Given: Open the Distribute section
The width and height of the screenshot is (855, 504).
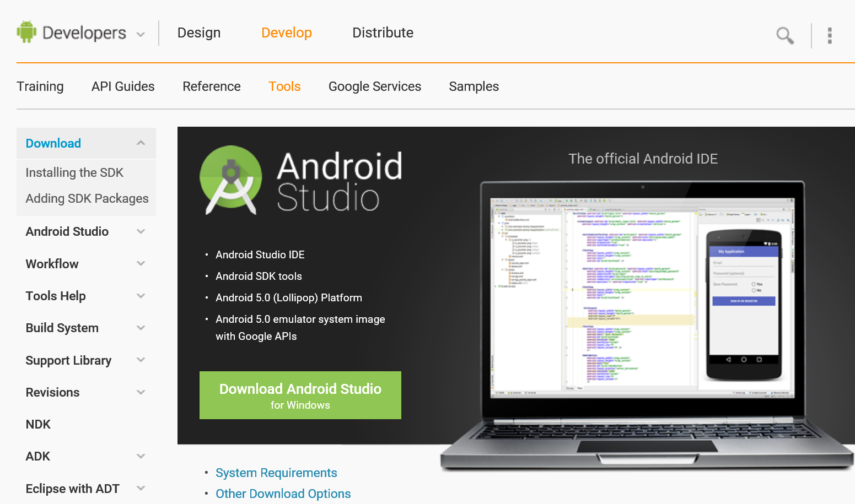Looking at the screenshot, I should pyautogui.click(x=383, y=32).
